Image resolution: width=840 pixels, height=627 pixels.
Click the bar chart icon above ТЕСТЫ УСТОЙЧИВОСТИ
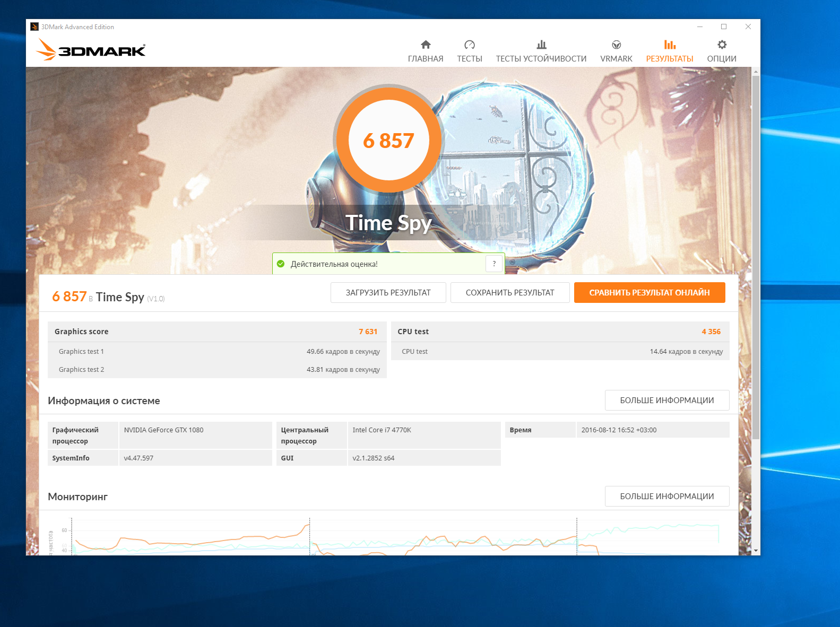[541, 45]
